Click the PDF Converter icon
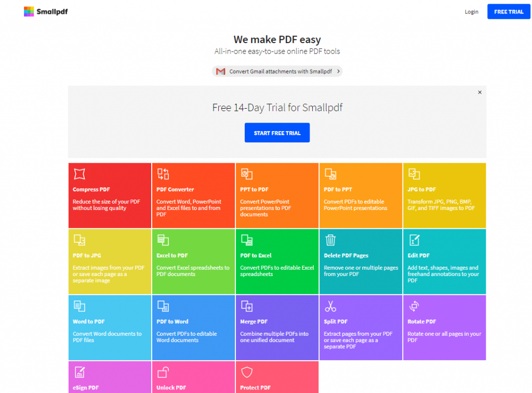 click(x=163, y=174)
